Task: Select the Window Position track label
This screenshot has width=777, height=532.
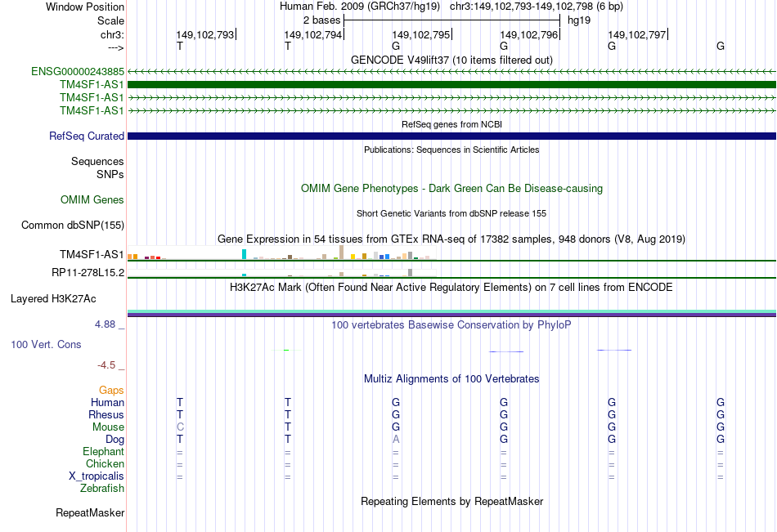Action: (85, 7)
